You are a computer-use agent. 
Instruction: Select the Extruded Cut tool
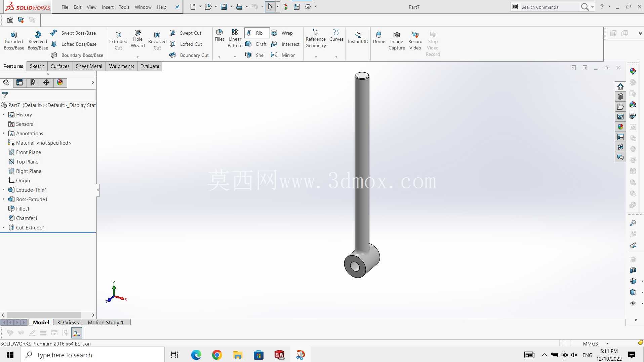118,41
